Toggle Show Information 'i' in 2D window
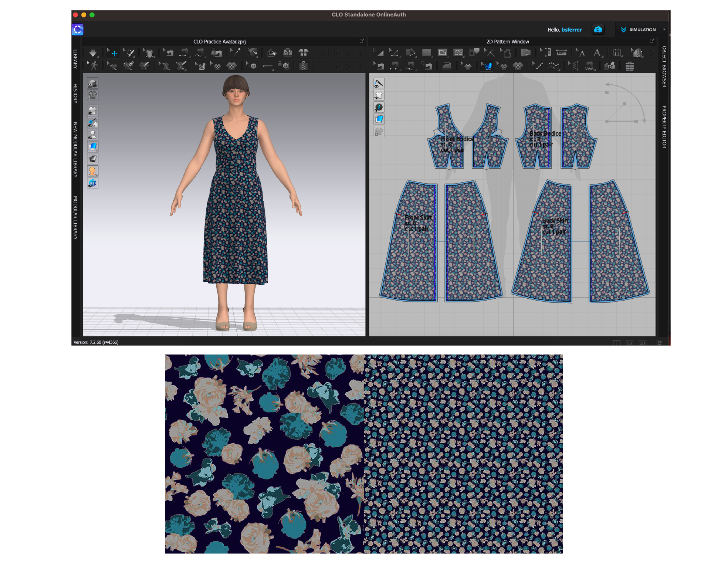Viewport: 728px width, 563px height. (x=379, y=107)
